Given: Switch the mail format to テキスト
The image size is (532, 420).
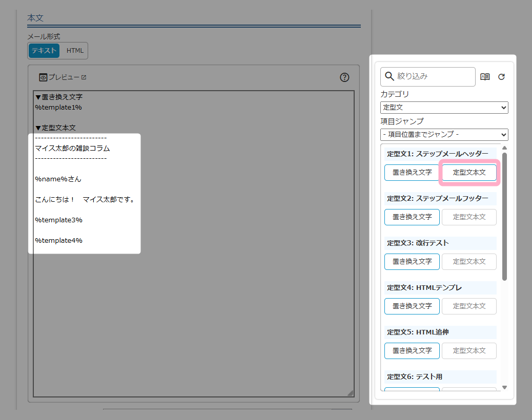Looking at the screenshot, I should point(44,51).
